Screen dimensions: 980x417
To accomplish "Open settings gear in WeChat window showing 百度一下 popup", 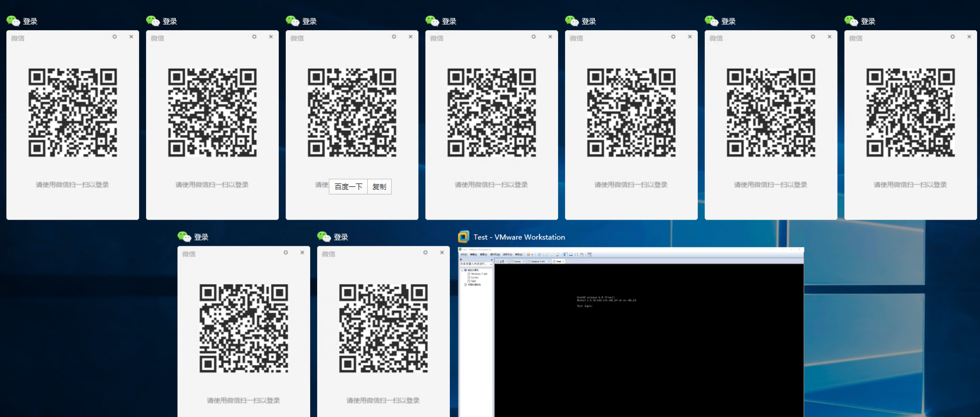I will click(x=394, y=37).
